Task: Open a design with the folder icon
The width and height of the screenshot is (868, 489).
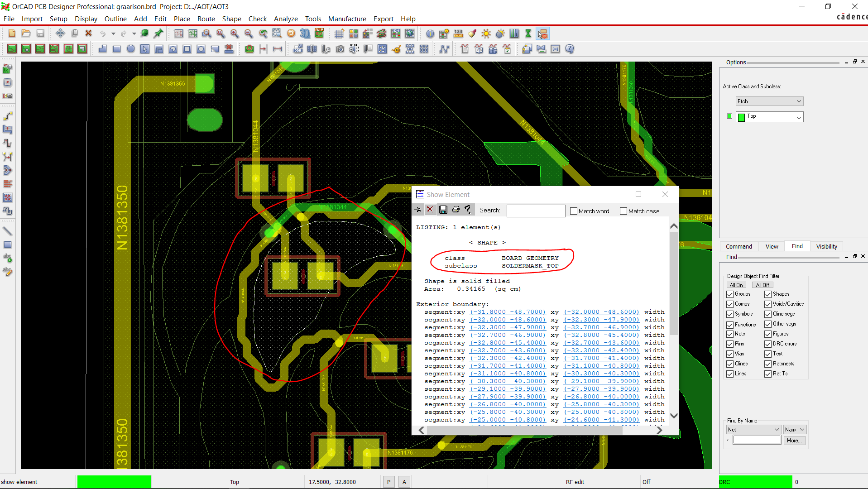Action: [x=26, y=34]
